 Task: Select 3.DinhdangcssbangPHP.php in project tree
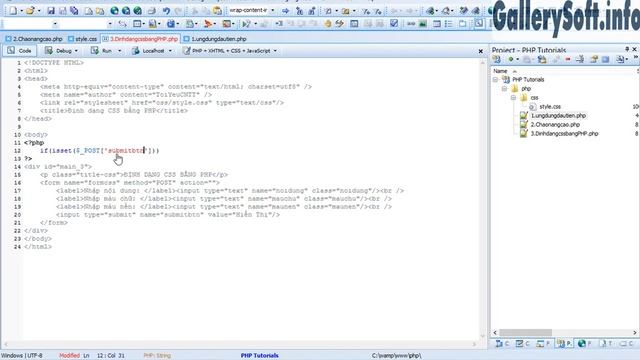point(564,133)
